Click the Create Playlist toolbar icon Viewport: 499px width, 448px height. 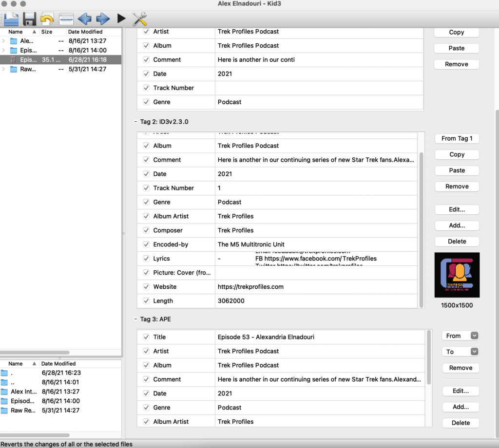pyautogui.click(x=66, y=19)
